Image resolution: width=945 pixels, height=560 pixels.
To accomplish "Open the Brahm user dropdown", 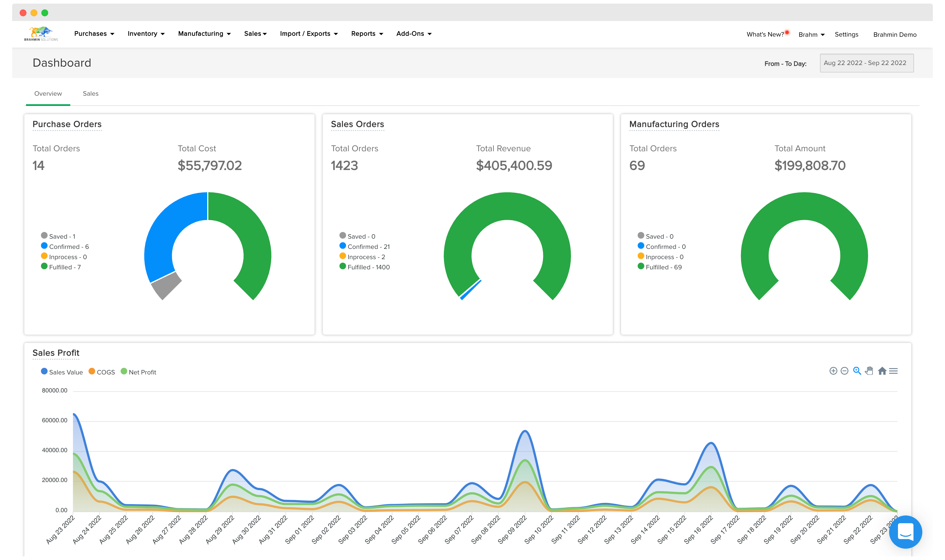I will (811, 34).
